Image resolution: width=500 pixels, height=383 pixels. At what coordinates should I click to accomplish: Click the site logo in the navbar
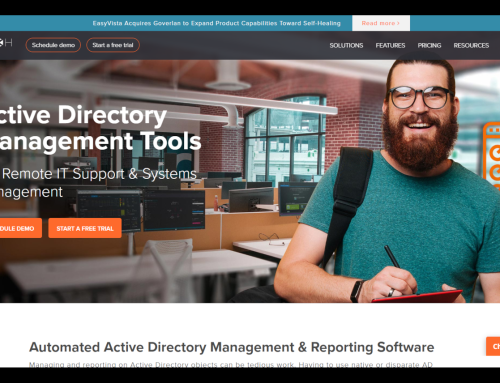(6, 43)
